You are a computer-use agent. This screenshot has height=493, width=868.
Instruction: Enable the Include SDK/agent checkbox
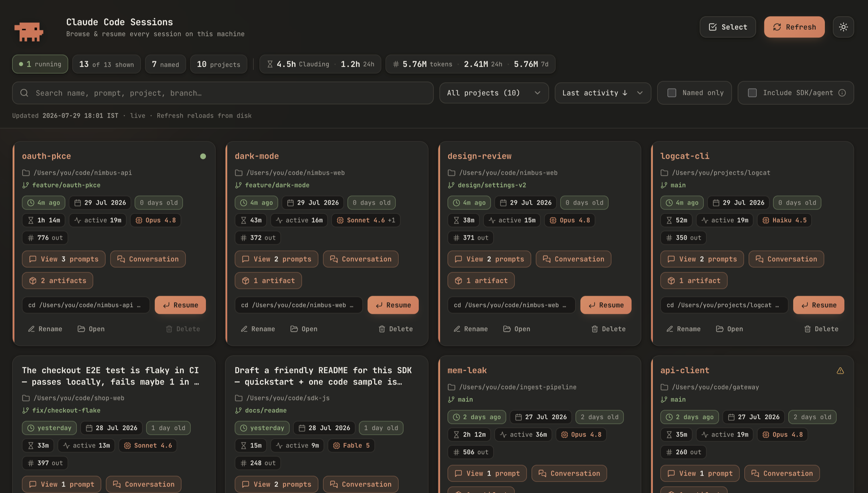752,93
